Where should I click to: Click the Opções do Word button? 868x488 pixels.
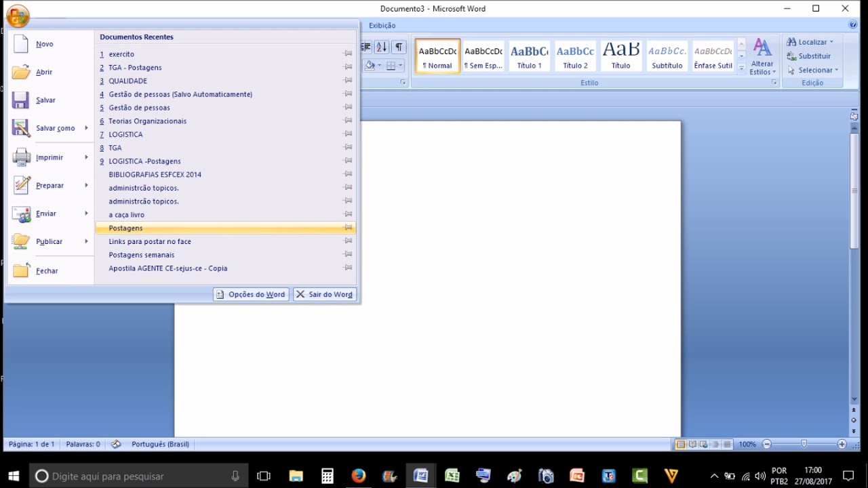pyautogui.click(x=251, y=294)
